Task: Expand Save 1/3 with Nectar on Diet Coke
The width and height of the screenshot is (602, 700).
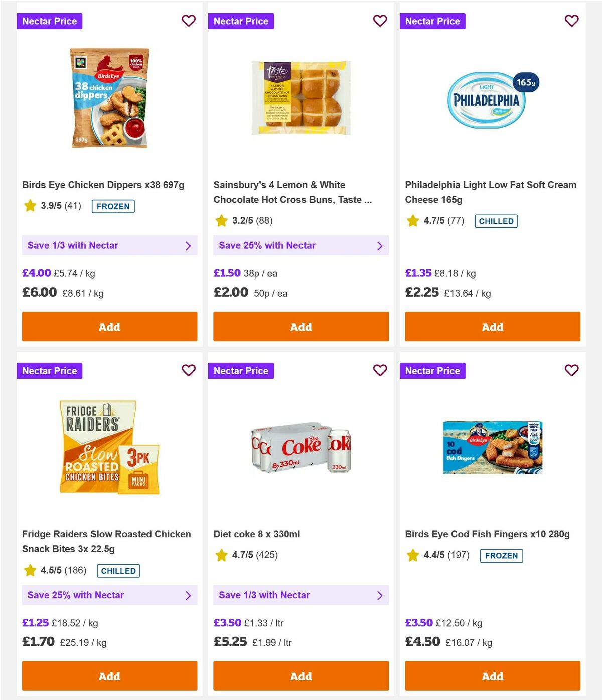Action: (x=301, y=595)
